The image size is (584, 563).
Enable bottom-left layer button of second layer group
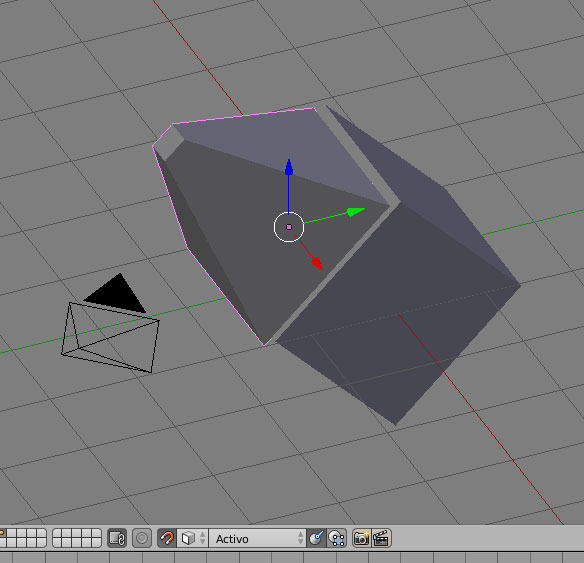point(57,543)
